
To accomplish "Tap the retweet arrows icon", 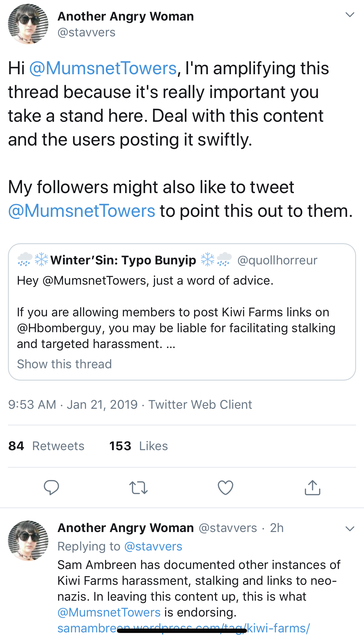I will (x=138, y=487).
